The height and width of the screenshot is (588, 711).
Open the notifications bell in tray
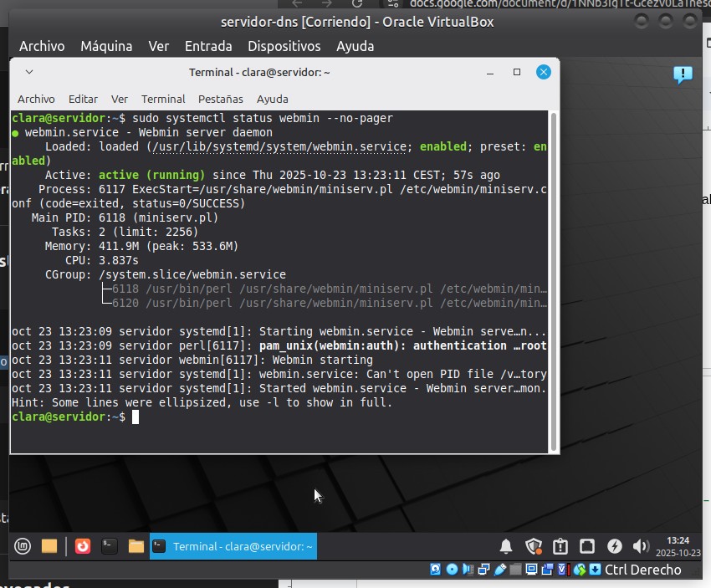tap(506, 546)
